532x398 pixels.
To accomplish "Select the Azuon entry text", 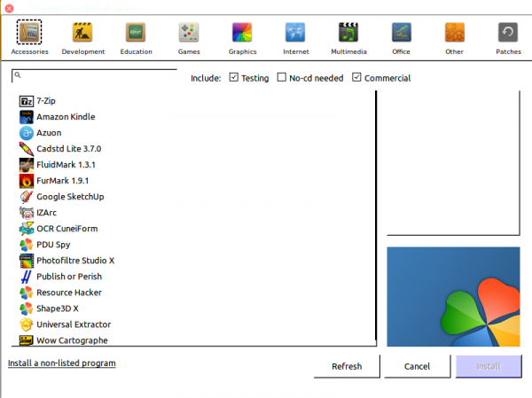I will (49, 133).
